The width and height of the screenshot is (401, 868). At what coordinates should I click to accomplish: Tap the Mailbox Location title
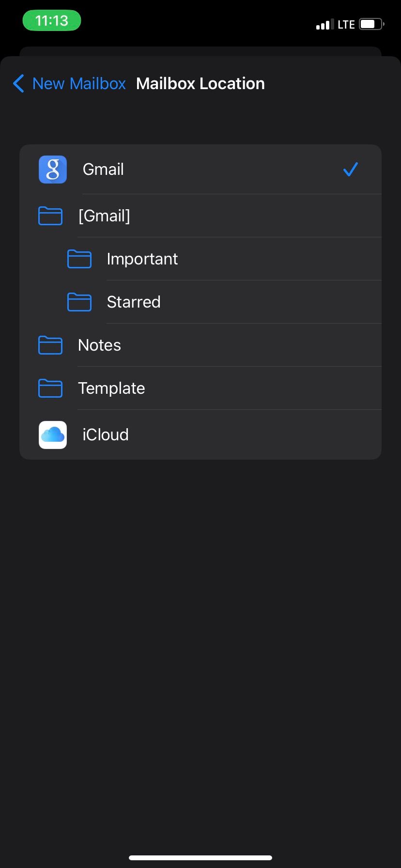point(200,84)
